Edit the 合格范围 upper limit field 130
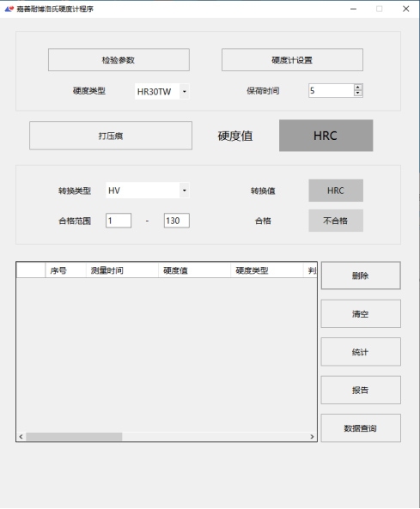Image resolution: width=420 pixels, height=509 pixels. [176, 221]
